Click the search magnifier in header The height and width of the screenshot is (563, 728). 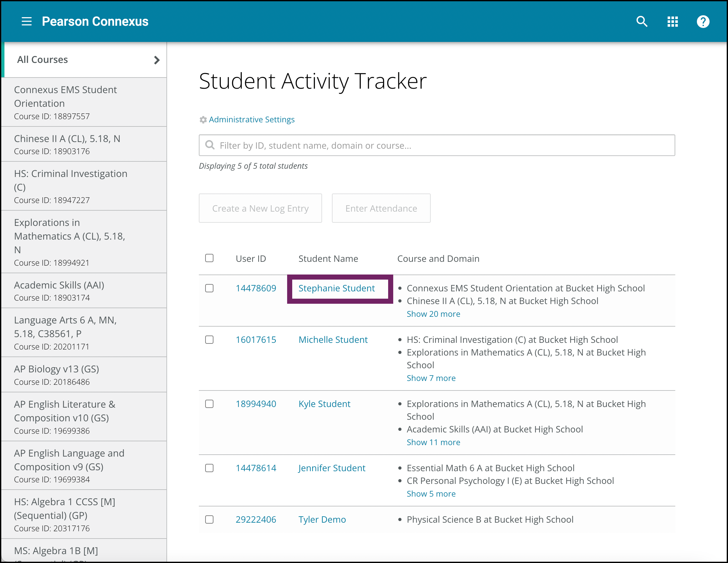(x=642, y=22)
